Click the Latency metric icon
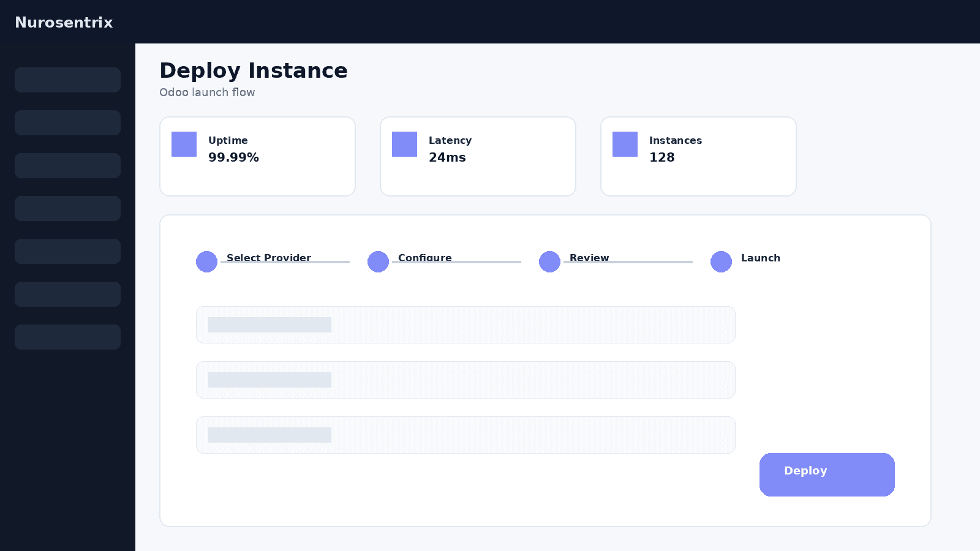 coord(404,144)
